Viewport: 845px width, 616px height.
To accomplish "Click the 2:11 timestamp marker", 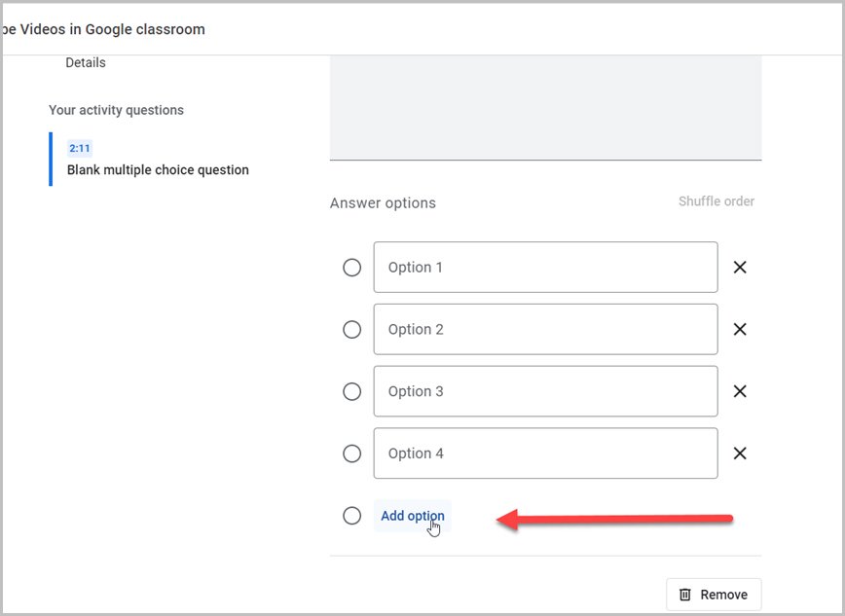I will coord(80,148).
